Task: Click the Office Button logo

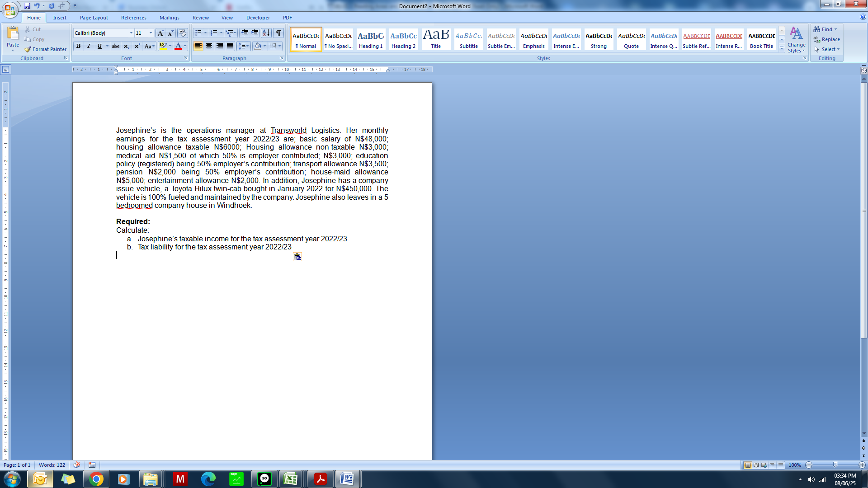Action: tap(10, 9)
